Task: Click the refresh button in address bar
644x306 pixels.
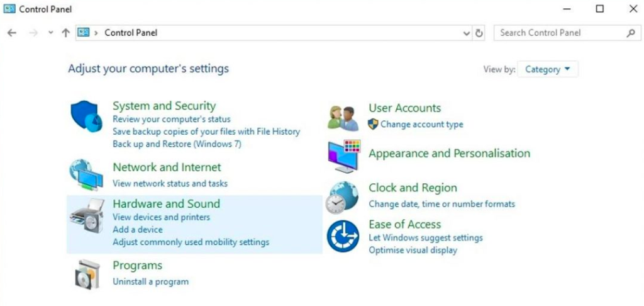Action: point(479,33)
